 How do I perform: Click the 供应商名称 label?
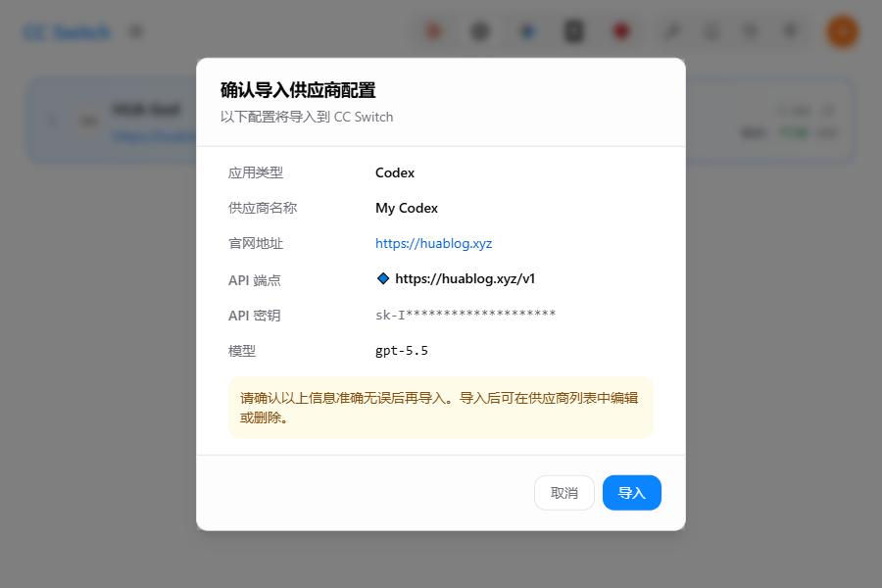[263, 208]
